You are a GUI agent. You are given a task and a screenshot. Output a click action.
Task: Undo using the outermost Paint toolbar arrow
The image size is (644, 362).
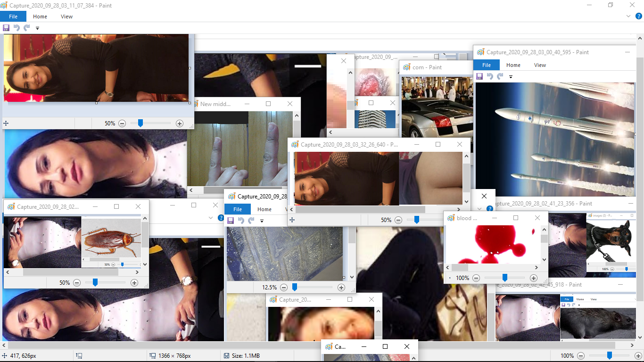(x=17, y=28)
